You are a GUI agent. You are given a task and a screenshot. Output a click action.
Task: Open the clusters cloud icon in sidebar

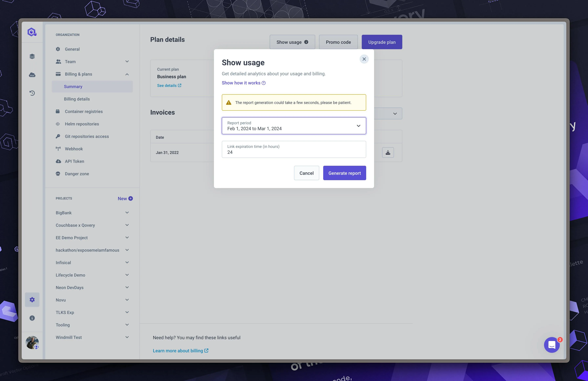tap(32, 75)
